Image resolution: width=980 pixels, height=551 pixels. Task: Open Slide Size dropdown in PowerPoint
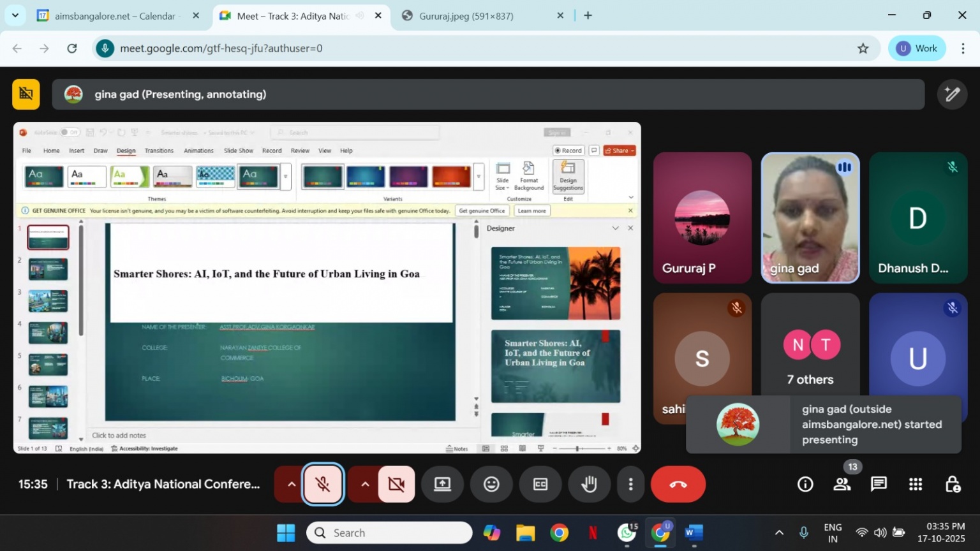503,176
